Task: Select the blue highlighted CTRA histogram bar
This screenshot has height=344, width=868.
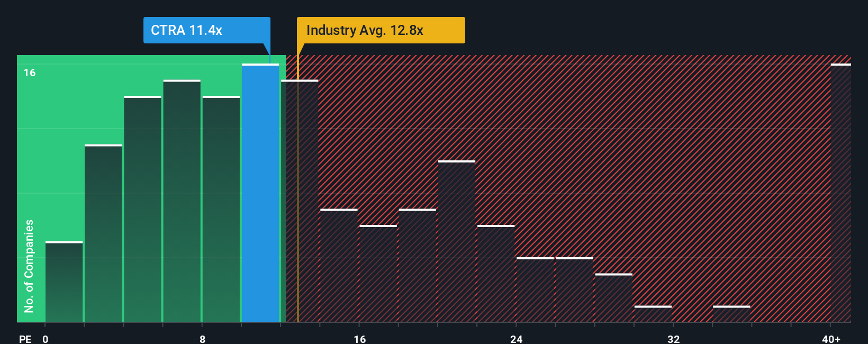Action: (x=260, y=193)
